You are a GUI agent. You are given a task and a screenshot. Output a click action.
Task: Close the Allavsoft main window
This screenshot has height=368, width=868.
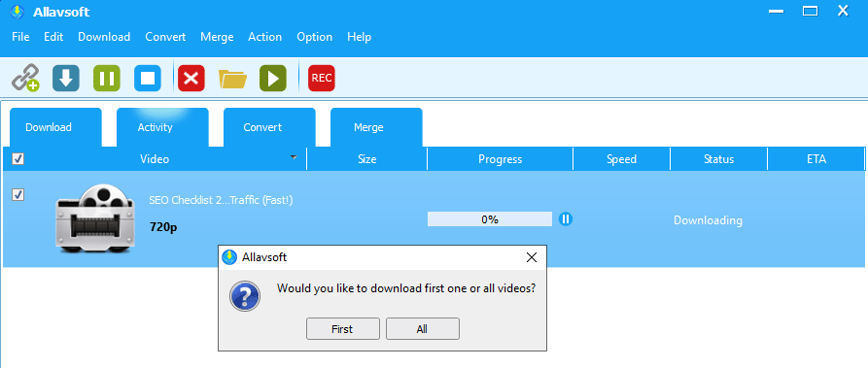point(843,11)
